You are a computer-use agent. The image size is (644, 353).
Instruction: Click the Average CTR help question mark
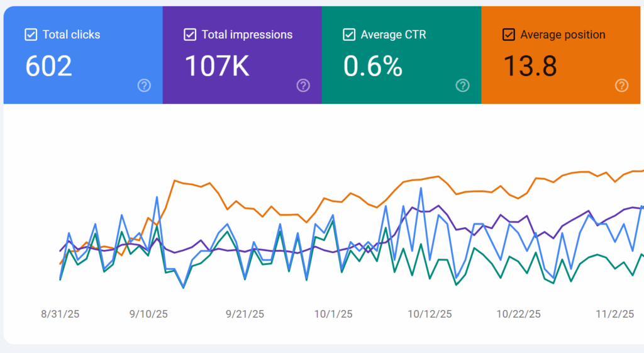pyautogui.click(x=462, y=86)
